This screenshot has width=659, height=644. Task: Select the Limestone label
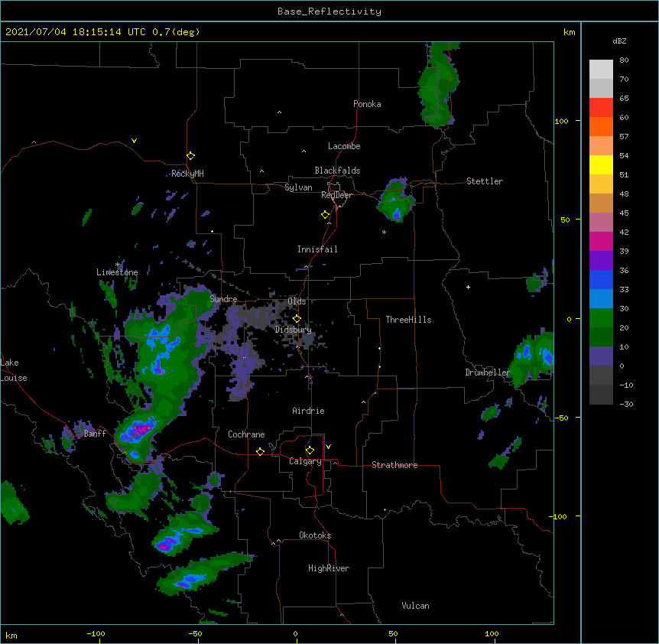click(117, 272)
